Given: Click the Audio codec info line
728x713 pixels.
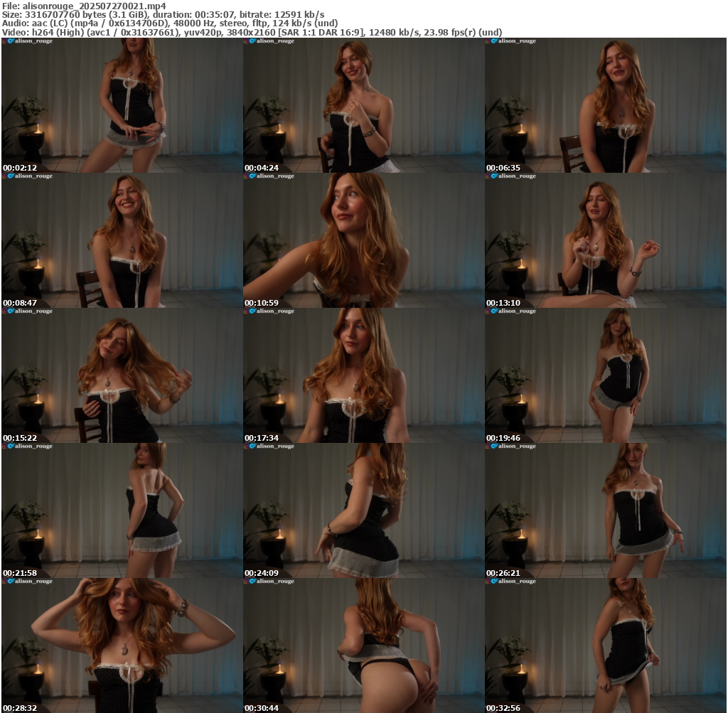Looking at the screenshot, I should tap(170, 23).
